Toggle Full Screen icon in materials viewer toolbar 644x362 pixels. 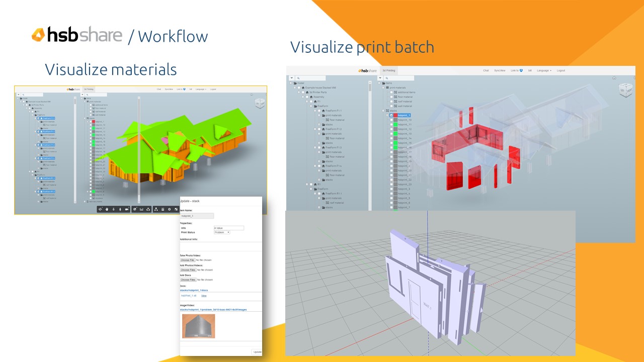click(x=176, y=209)
